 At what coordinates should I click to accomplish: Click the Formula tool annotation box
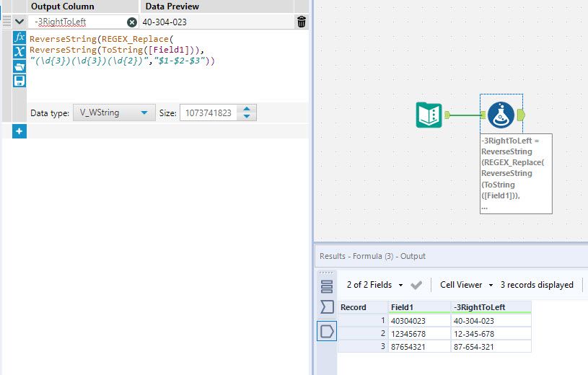(x=516, y=174)
